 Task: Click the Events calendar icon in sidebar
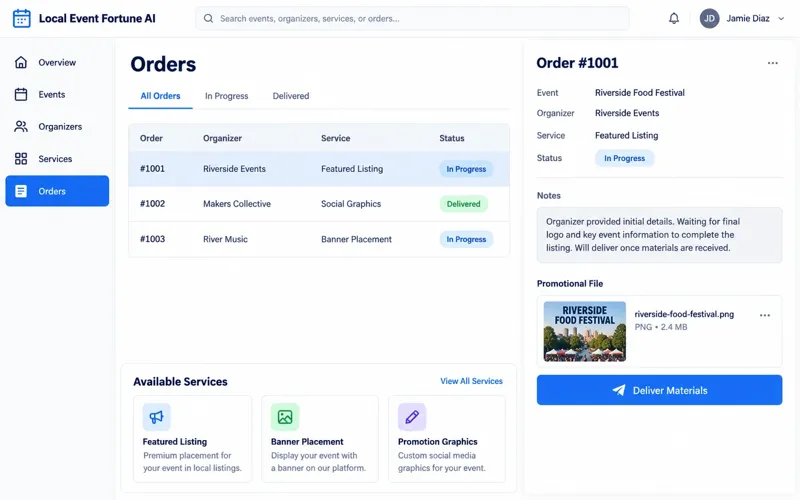[21, 94]
